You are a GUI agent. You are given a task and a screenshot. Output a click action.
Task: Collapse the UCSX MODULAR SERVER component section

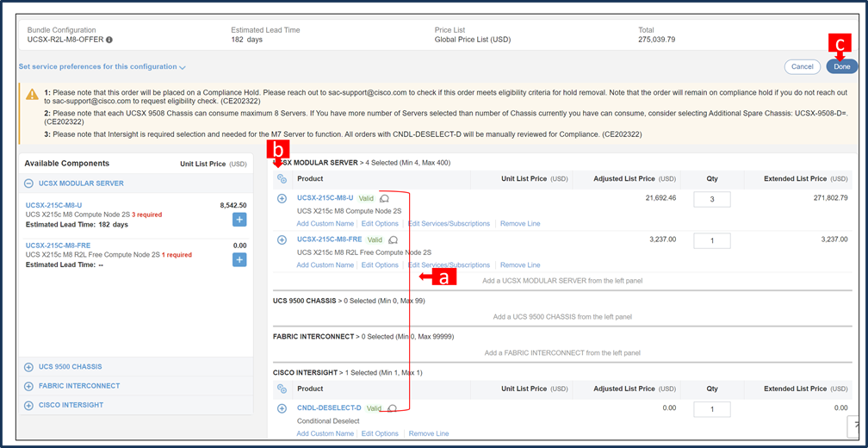click(x=28, y=183)
